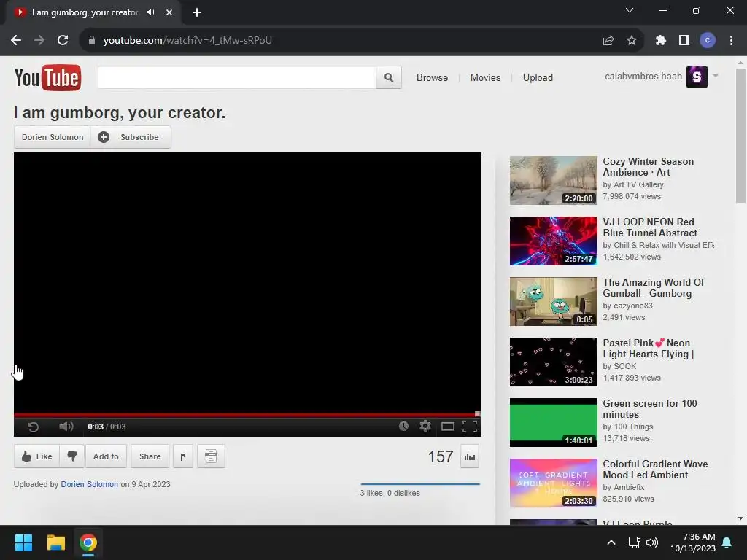The image size is (747, 560).
Task: Click the Chrome taskbar icon
Action: (x=88, y=542)
